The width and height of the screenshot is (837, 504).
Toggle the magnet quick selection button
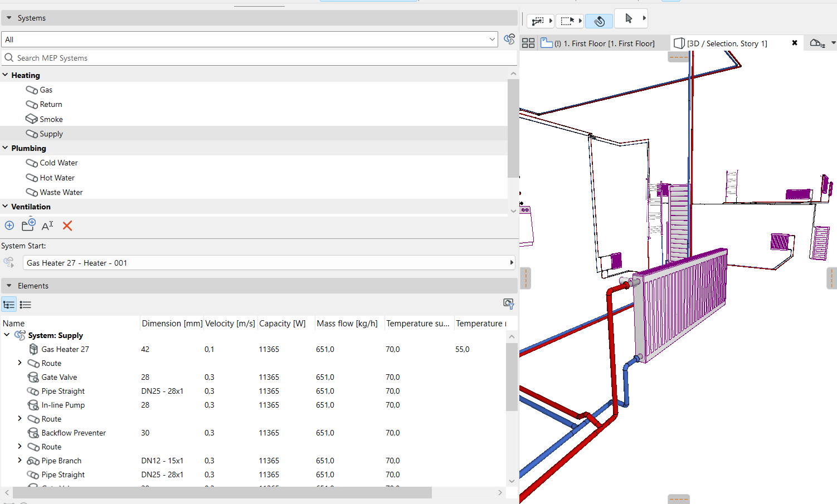click(599, 21)
